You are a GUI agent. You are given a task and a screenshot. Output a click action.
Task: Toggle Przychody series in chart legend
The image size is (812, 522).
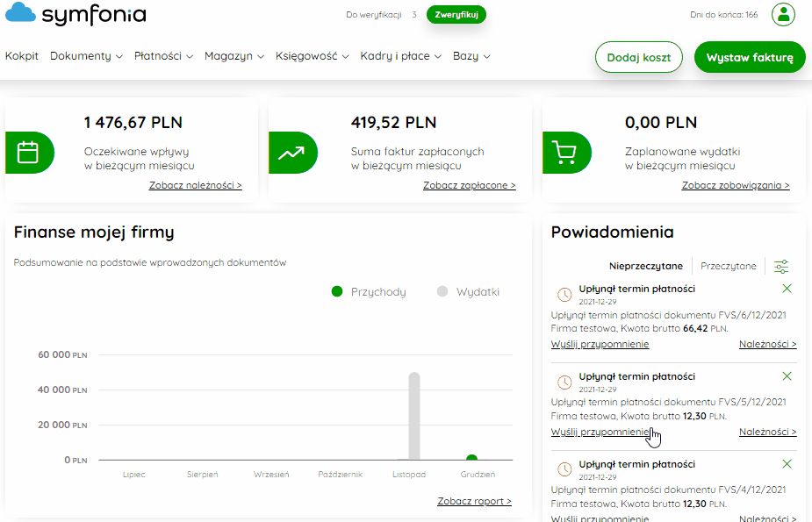pyautogui.click(x=368, y=292)
